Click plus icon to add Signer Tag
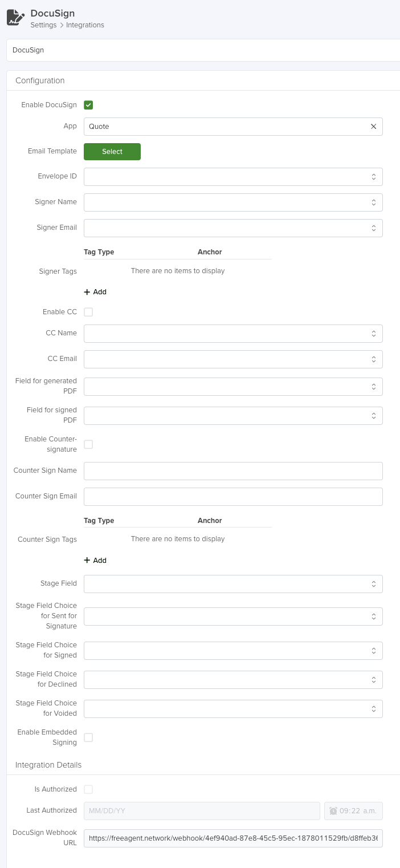Viewport: 400px width, 868px height. point(87,292)
